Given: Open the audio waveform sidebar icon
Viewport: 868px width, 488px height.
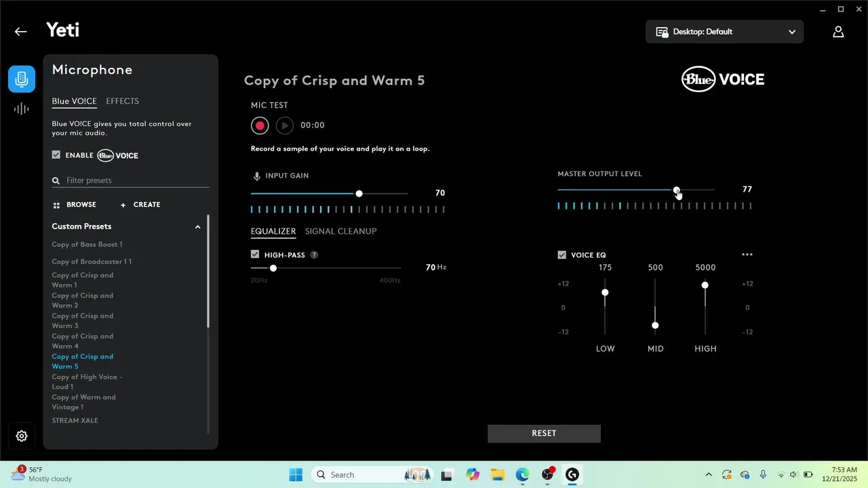Looking at the screenshot, I should pyautogui.click(x=22, y=108).
